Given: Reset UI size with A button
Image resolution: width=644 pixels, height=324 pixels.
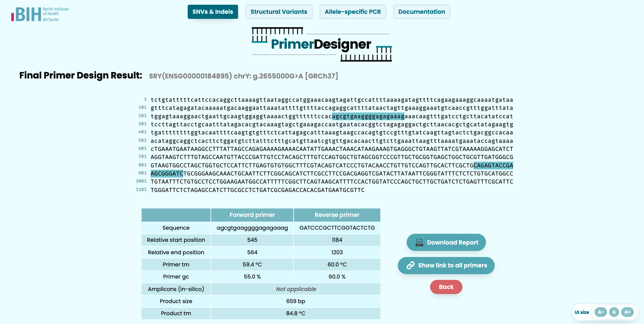Looking at the screenshot, I should click(x=614, y=312).
